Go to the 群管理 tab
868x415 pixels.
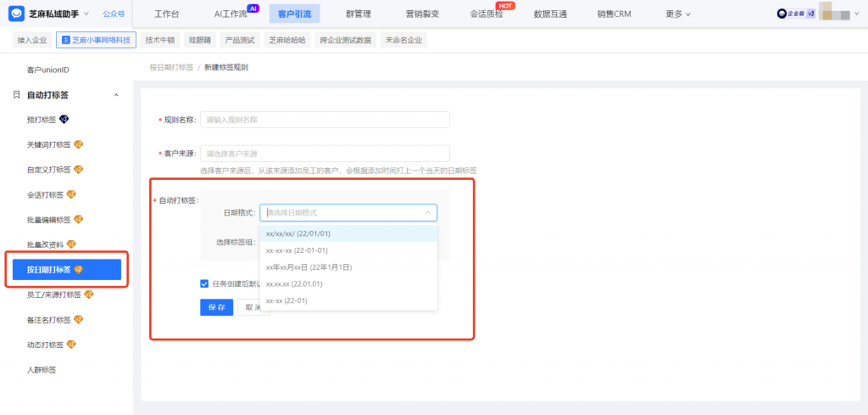[x=359, y=14]
